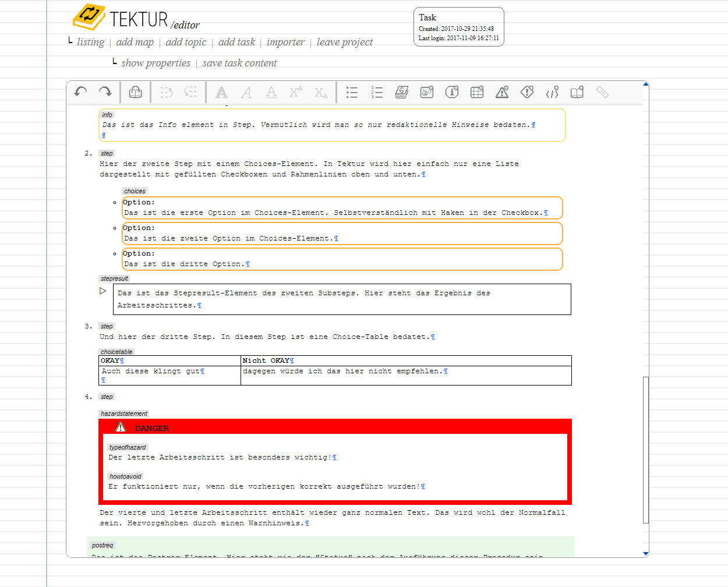Open the importer menu item

coord(285,42)
